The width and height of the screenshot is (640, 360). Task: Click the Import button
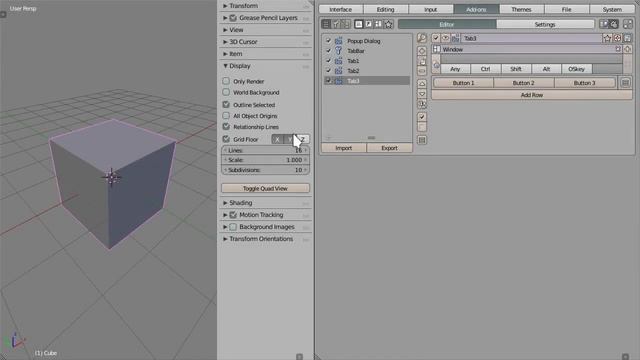point(344,148)
